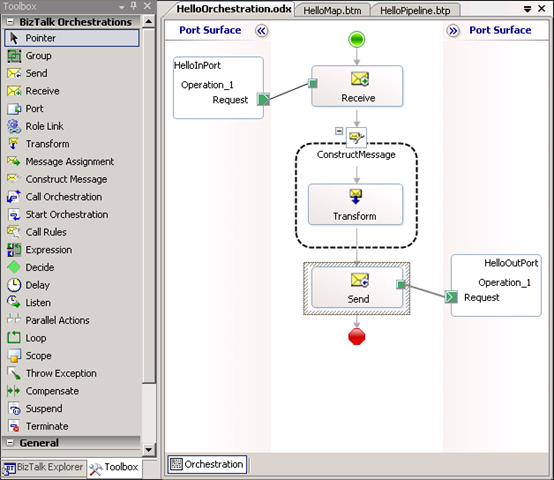Select the Port tool in Toolbox
This screenshot has height=480, width=554.
[x=72, y=108]
